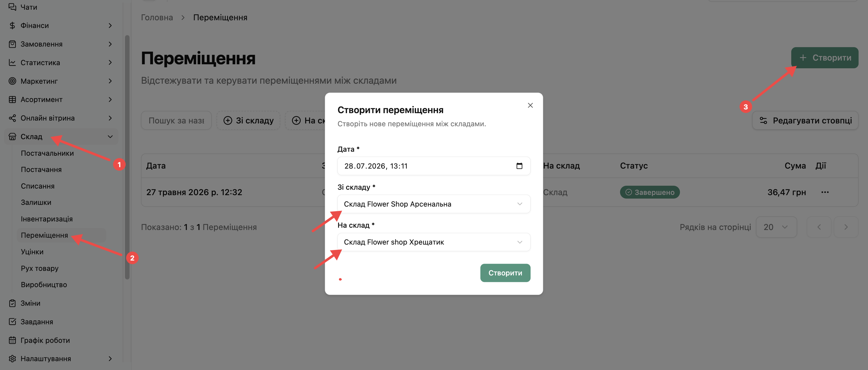This screenshot has width=868, height=370.
Task: Click the На склад column header
Action: click(x=561, y=166)
